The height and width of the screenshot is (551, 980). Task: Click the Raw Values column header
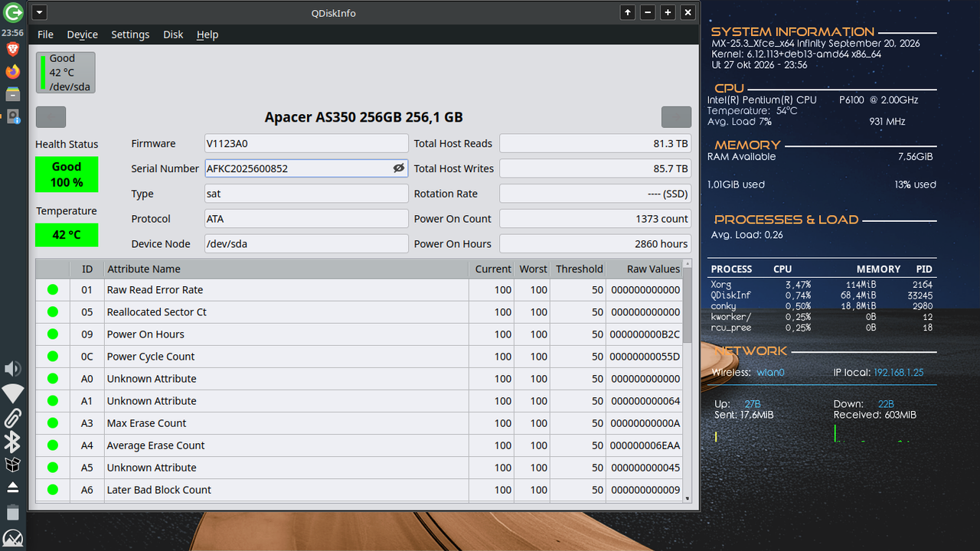tap(645, 269)
